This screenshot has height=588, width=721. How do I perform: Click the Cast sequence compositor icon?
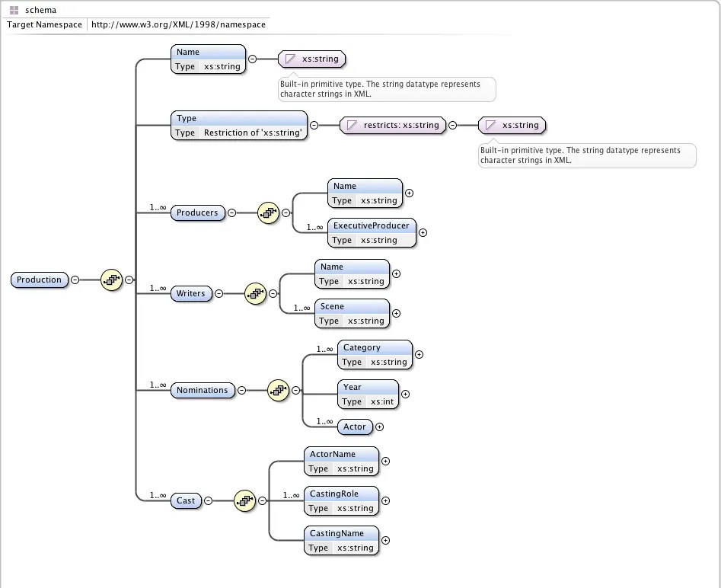[x=244, y=501]
